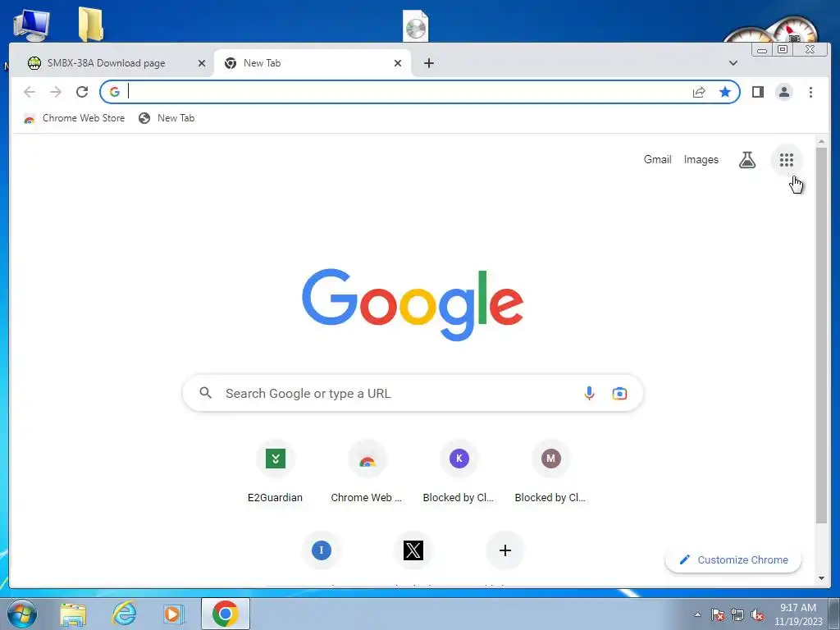
Task: Open Windows Explorer from taskbar
Action: pos(73,614)
